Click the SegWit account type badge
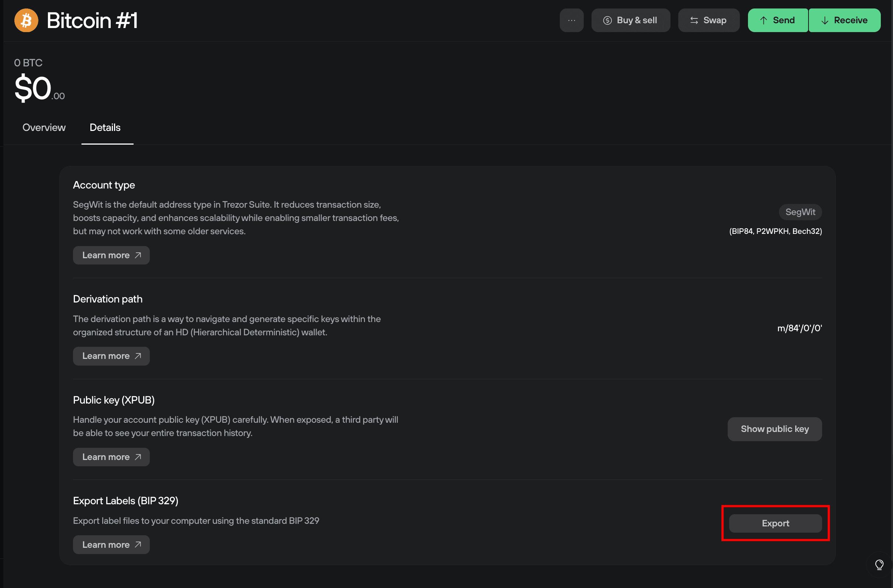Screen dimensions: 893x588 pos(800,212)
